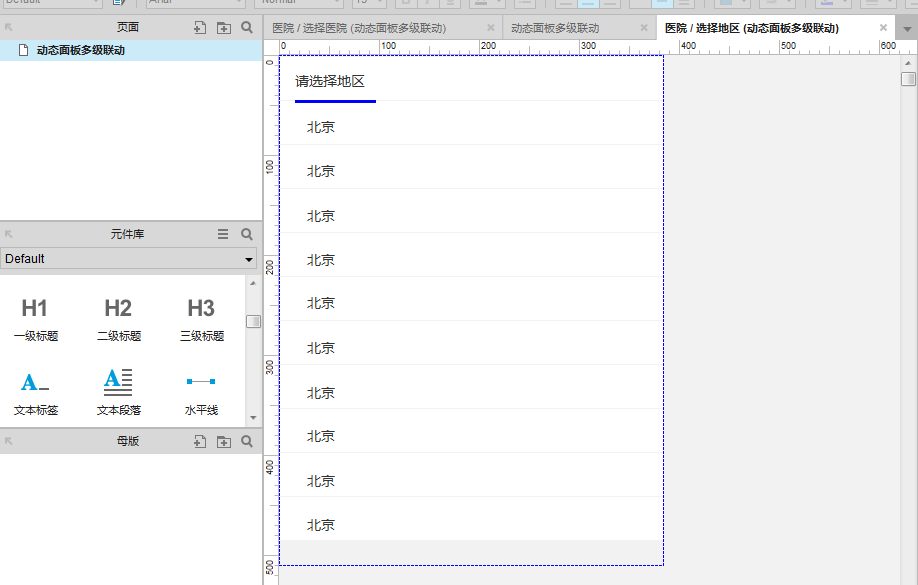This screenshot has width=918, height=585.
Task: Click the search icon in 母版 panel
Action: [x=246, y=440]
